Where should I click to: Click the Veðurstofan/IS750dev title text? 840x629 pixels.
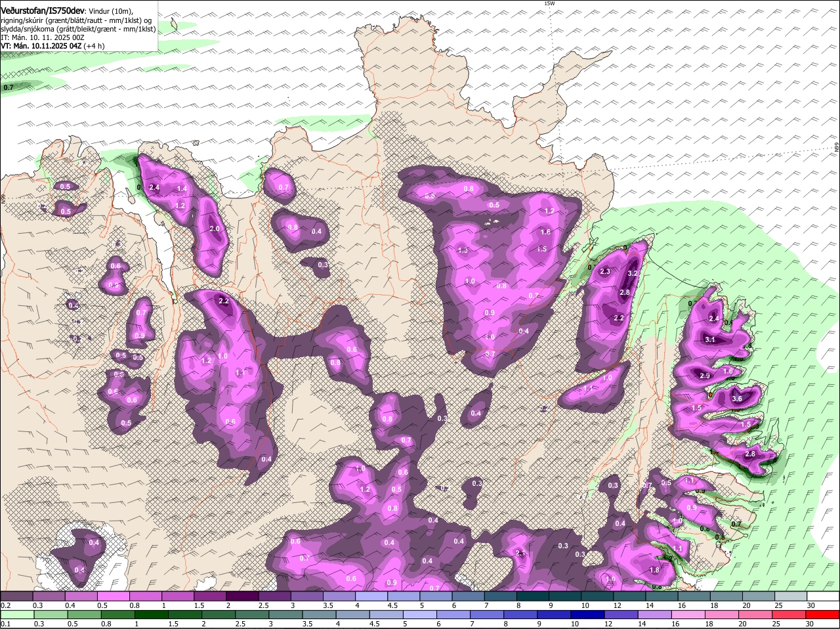coord(42,11)
